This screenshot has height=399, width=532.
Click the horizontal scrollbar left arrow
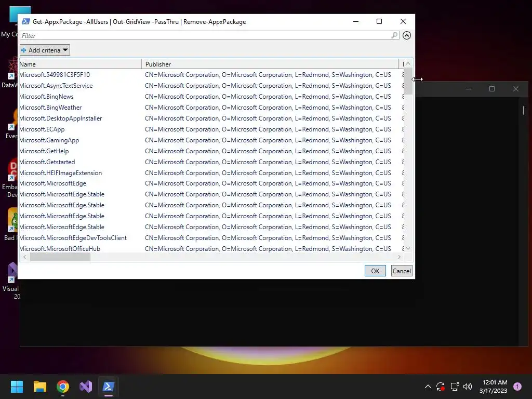pyautogui.click(x=24, y=257)
